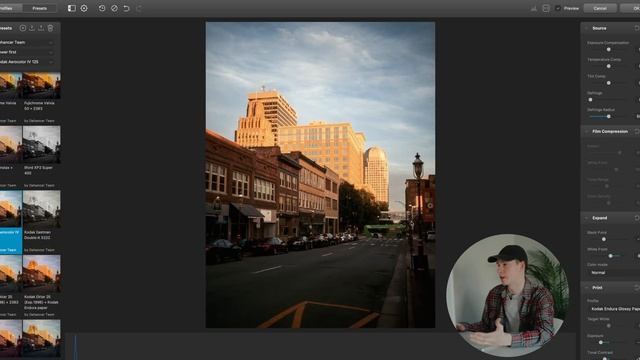Toggle the split before/after view icon
The image size is (640, 360).
tap(71, 8)
